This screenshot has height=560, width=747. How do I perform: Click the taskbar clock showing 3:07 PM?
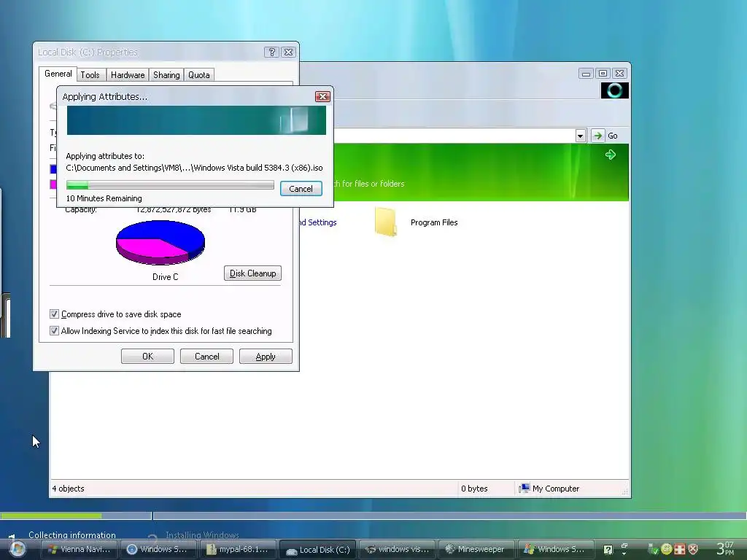tap(726, 548)
